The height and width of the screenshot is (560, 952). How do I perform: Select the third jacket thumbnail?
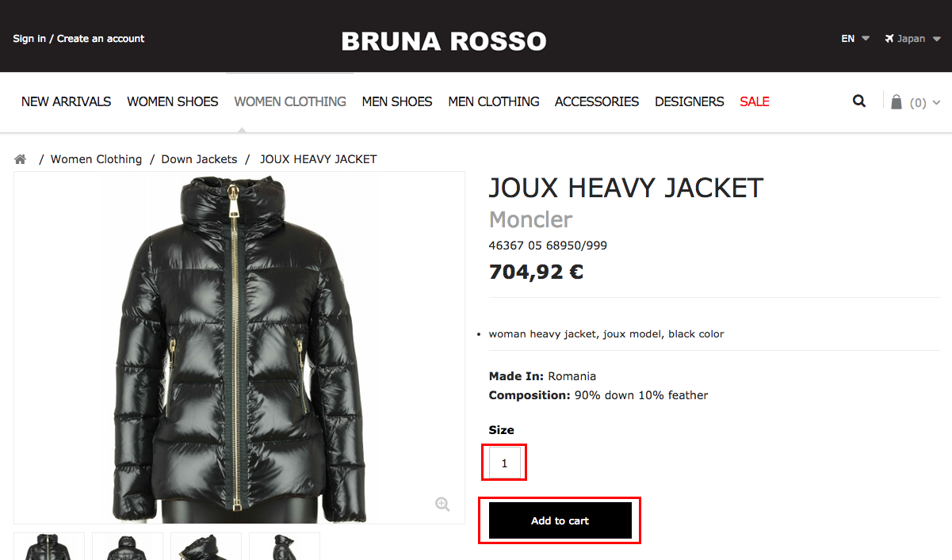point(206,547)
